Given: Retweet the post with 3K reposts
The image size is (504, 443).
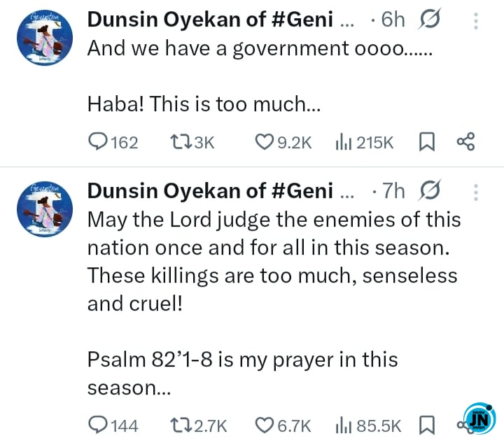Looking at the screenshot, I should coord(182,143).
